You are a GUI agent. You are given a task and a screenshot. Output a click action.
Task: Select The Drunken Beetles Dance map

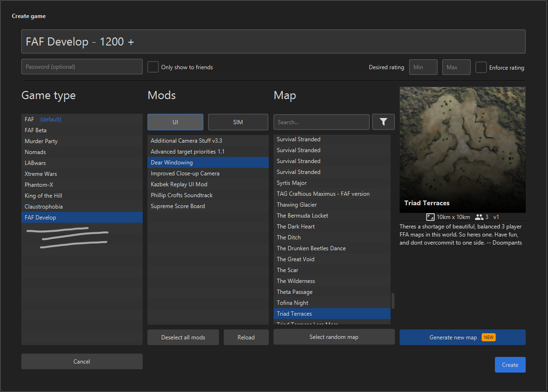pos(332,248)
